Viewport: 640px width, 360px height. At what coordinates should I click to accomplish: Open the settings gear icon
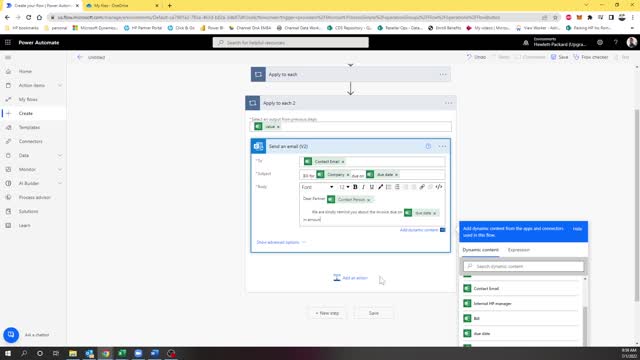[600, 42]
